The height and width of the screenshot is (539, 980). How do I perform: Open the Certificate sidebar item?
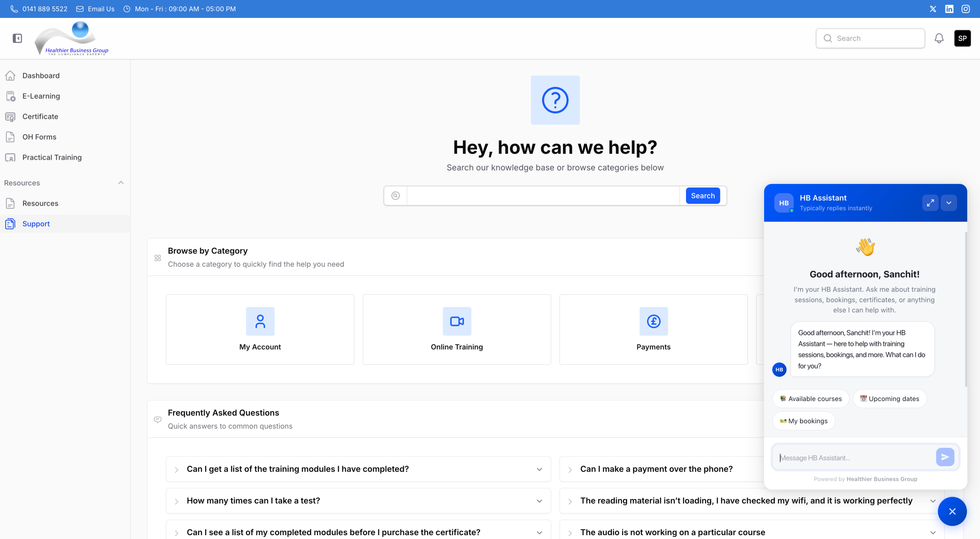tap(40, 116)
